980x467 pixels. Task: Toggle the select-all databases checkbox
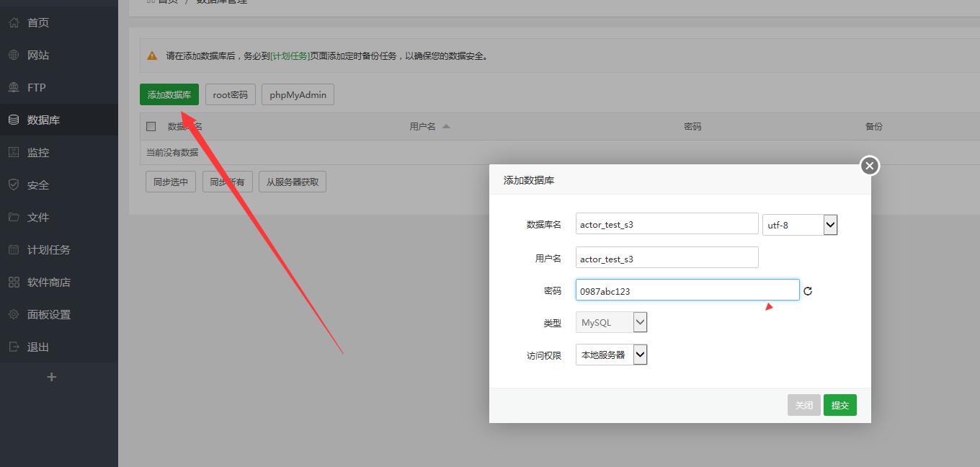tap(151, 126)
